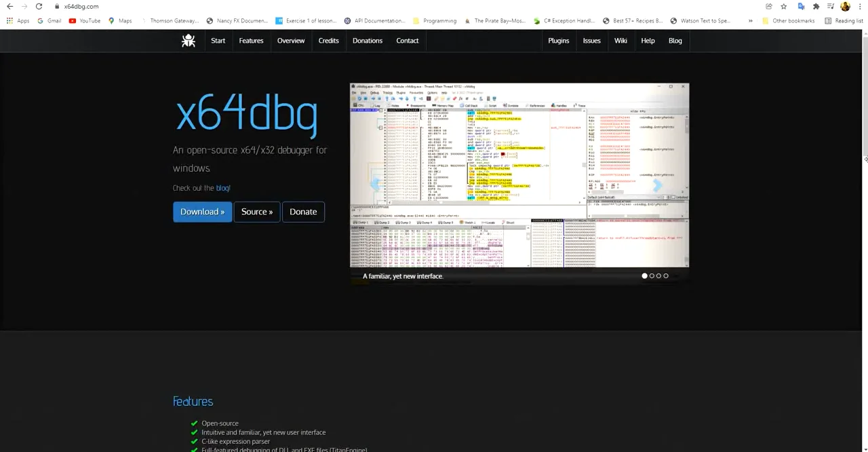Screen dimensions: 868x452
Task: Click the Features section heading
Action: [193, 402]
